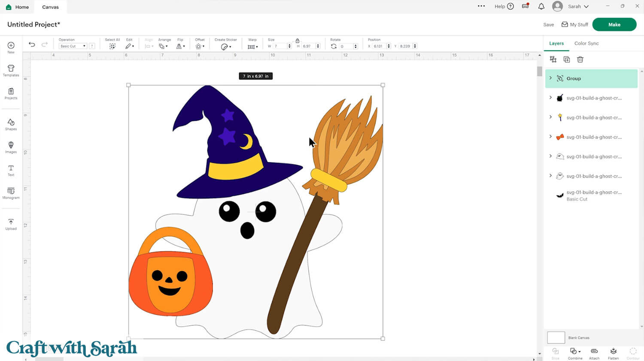Click the Undo arrow

(32, 44)
